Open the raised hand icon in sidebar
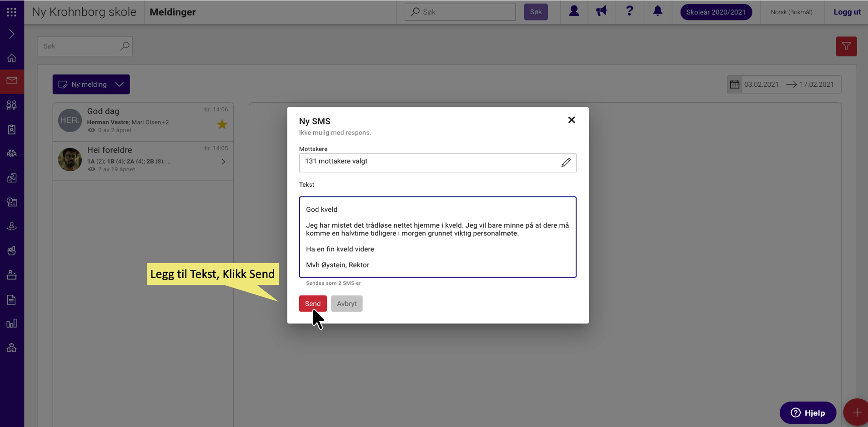This screenshot has width=868, height=427. click(x=12, y=251)
